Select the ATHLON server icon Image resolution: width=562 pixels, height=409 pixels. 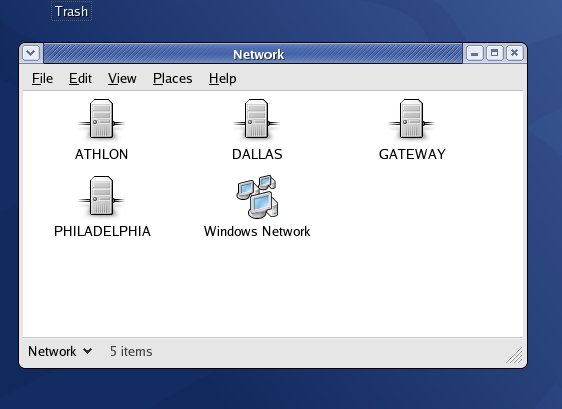pyautogui.click(x=101, y=119)
